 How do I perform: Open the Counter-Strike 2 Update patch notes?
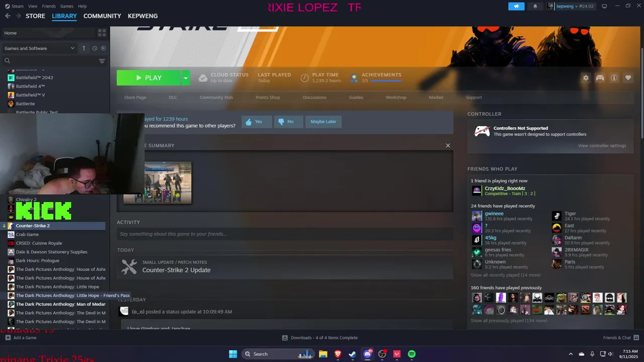click(176, 270)
